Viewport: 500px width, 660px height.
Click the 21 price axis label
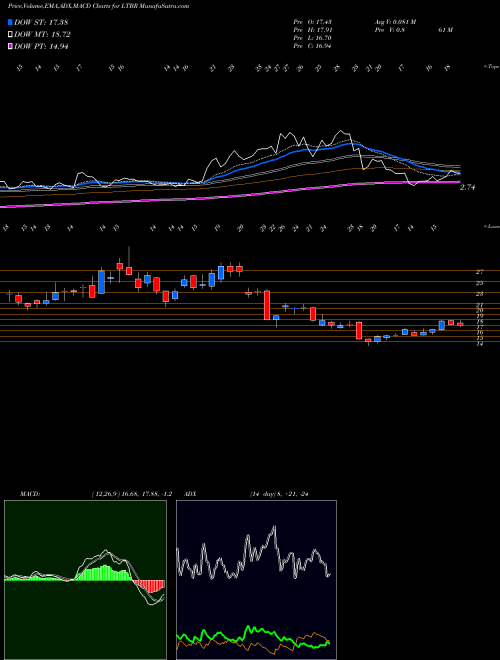[x=479, y=305]
